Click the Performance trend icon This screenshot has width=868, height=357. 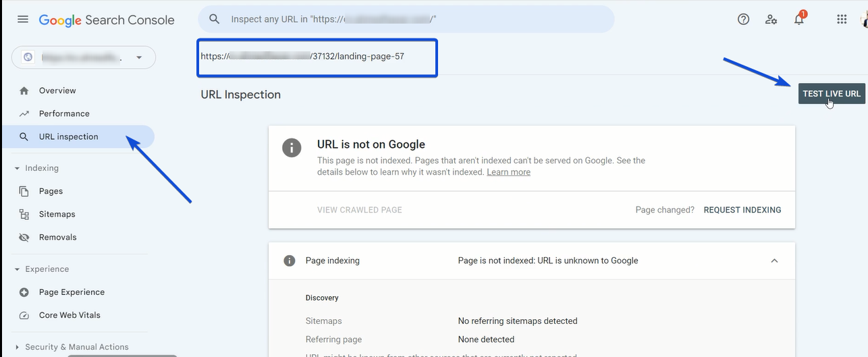point(24,113)
